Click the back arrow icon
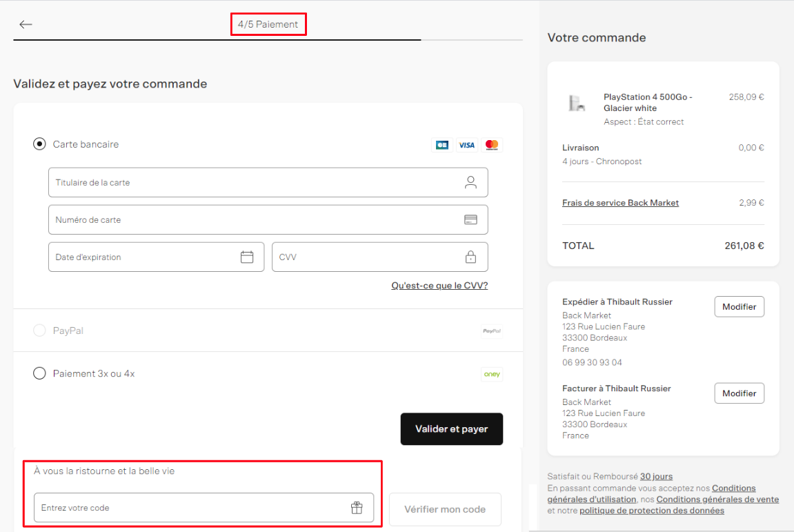This screenshot has height=532, width=794. click(26, 24)
